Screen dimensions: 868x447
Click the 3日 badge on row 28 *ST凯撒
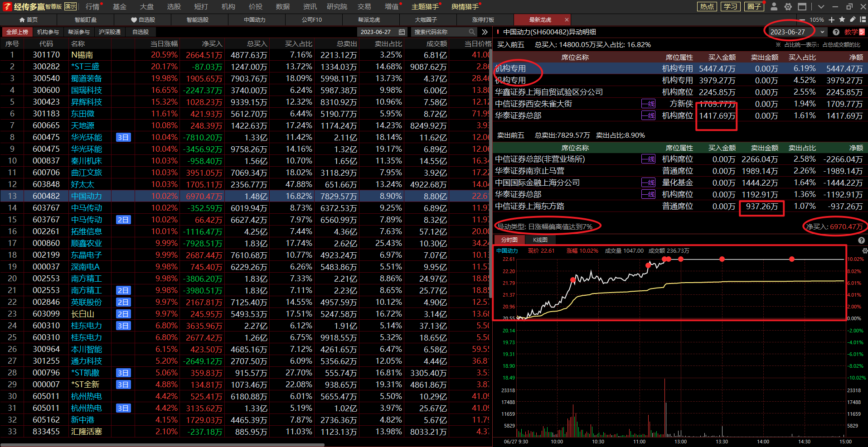[x=123, y=373]
